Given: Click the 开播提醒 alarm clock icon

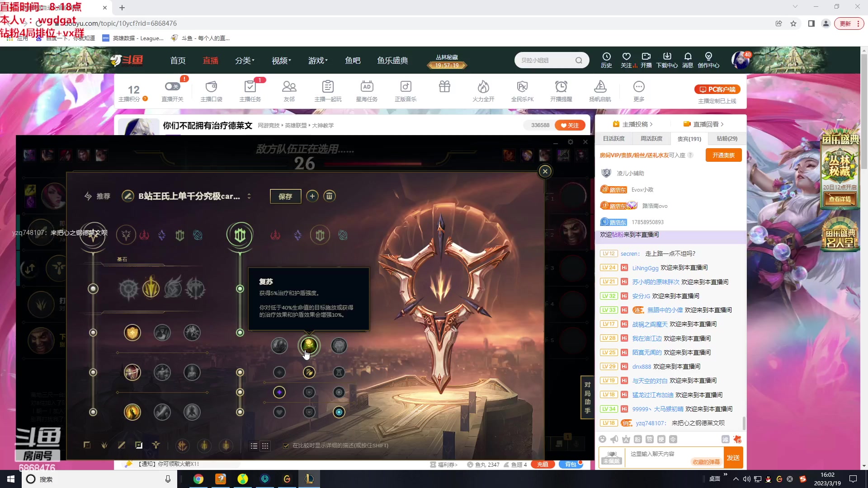Looking at the screenshot, I should tap(561, 87).
